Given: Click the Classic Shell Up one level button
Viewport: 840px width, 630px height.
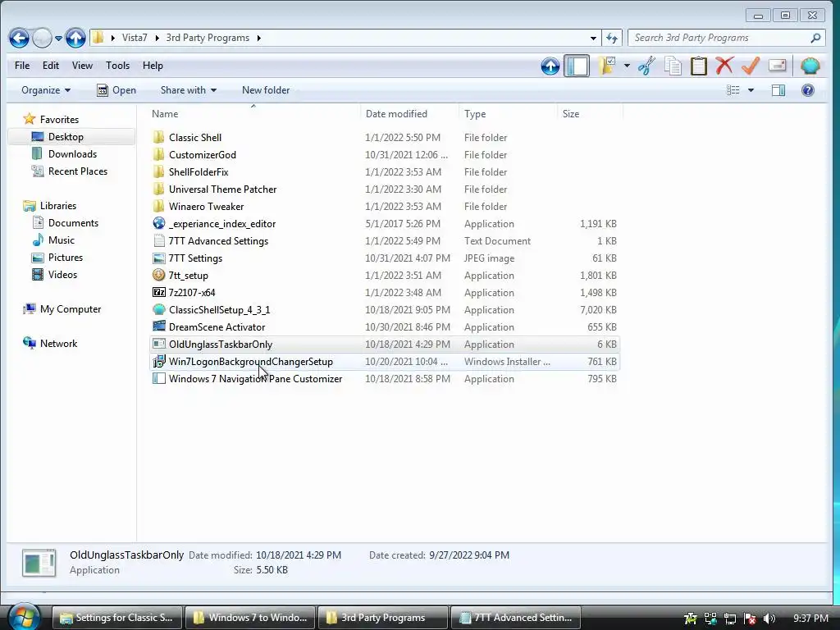Looking at the screenshot, I should tap(550, 66).
